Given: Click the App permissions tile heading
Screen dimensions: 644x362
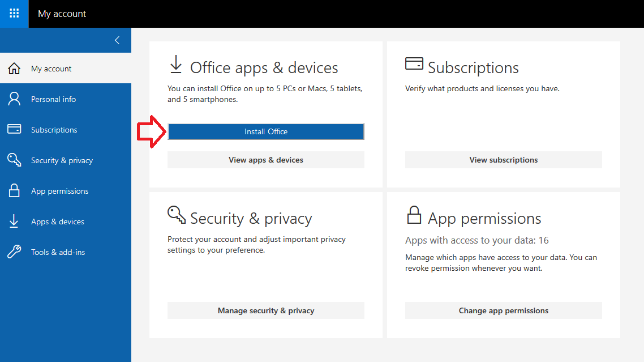Looking at the screenshot, I should [x=484, y=219].
